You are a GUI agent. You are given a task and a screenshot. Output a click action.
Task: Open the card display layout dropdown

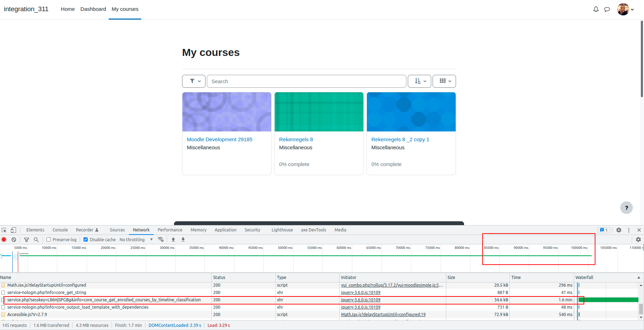[x=444, y=81]
